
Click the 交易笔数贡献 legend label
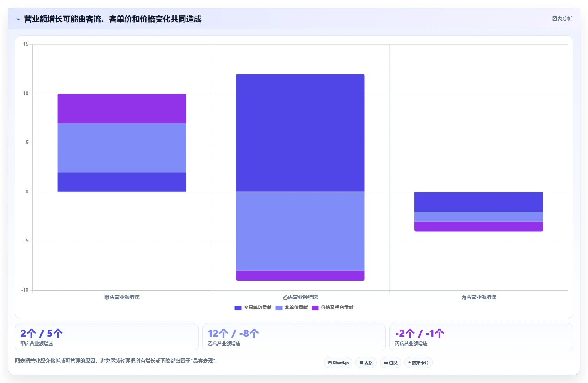coord(258,307)
